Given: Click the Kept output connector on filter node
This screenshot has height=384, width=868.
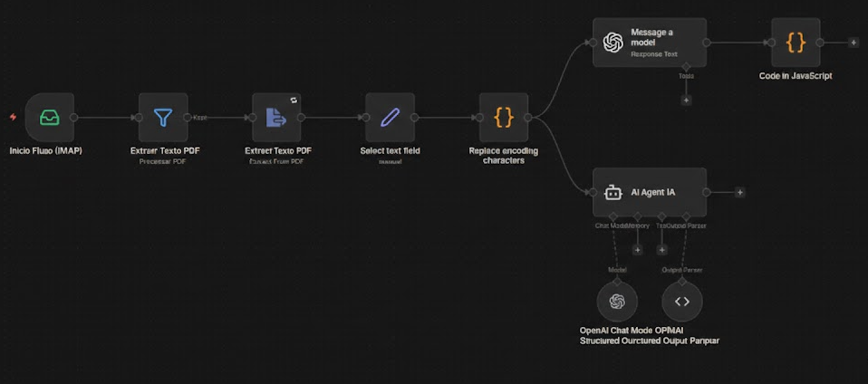Looking at the screenshot, I should coord(188,117).
